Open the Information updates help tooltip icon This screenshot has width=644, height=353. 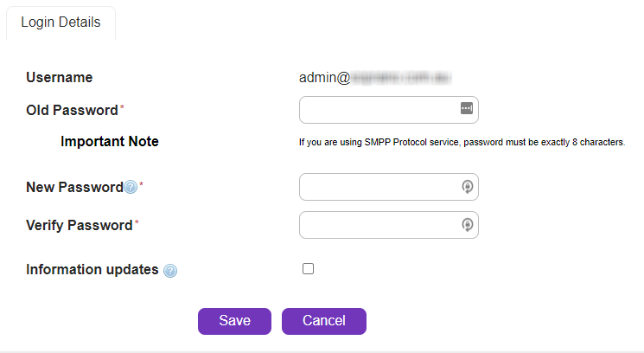click(x=170, y=270)
